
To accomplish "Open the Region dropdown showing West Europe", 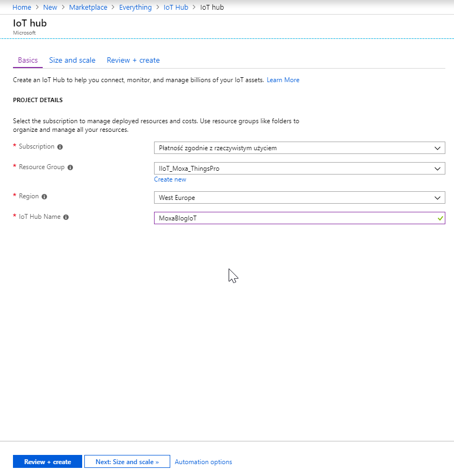I will (299, 198).
